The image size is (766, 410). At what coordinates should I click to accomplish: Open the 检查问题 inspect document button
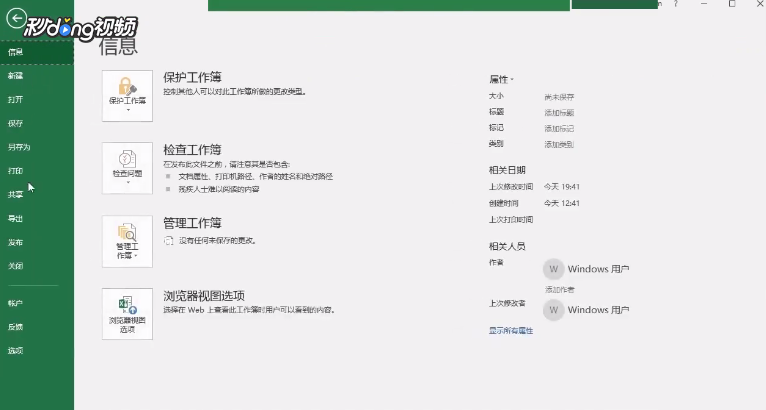[127, 168]
